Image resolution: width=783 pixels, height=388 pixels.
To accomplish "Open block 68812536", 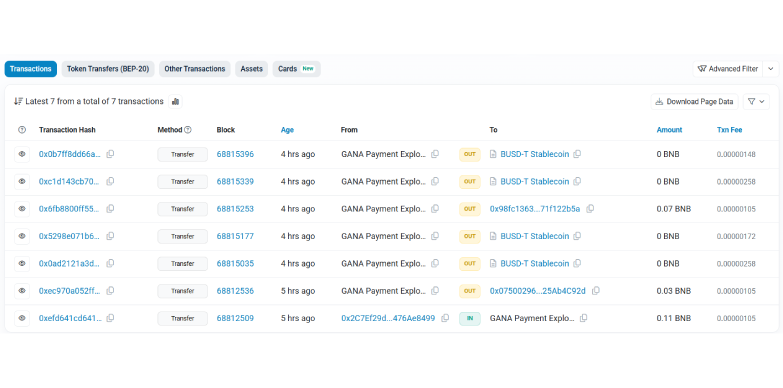I will 235,291.
